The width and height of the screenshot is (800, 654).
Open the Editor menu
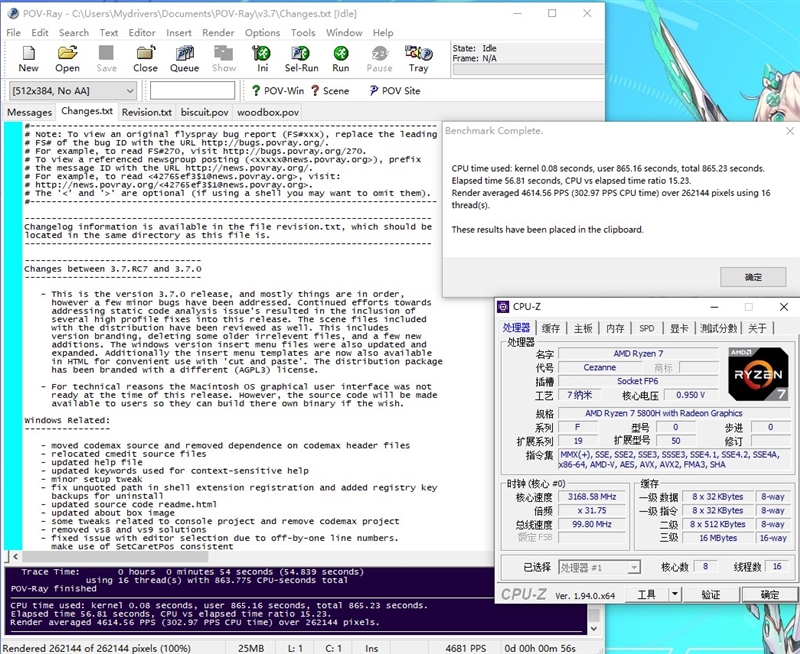click(x=142, y=33)
